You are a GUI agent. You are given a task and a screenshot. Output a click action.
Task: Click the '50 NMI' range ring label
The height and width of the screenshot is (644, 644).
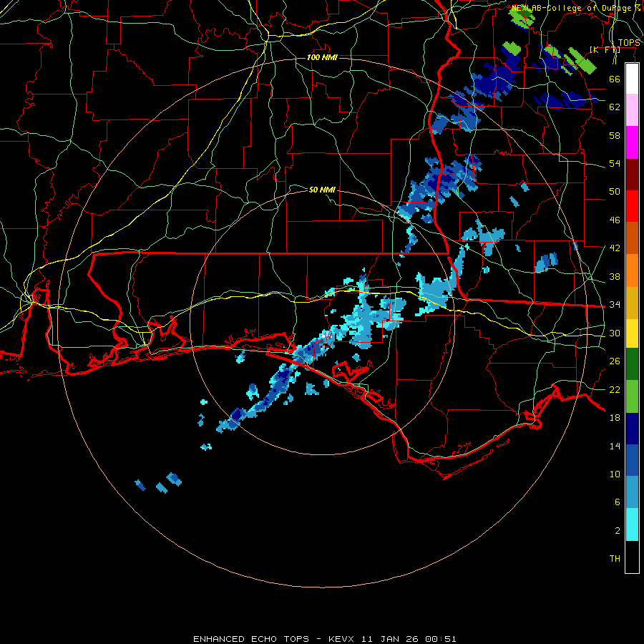[322, 190]
